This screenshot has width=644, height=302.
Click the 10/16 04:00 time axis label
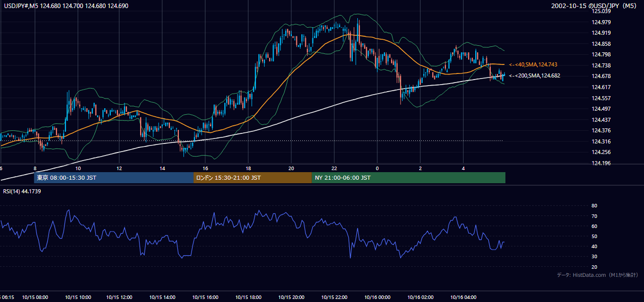tap(463, 297)
